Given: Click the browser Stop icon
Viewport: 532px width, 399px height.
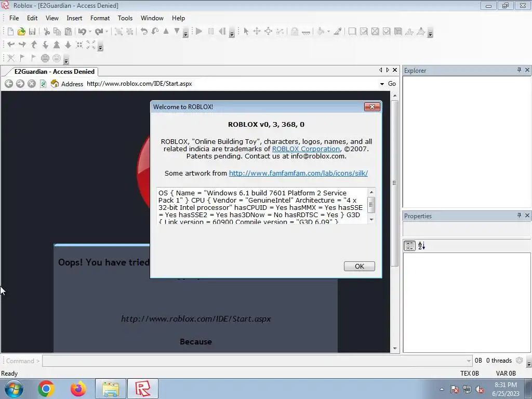Looking at the screenshot, I should pos(32,84).
